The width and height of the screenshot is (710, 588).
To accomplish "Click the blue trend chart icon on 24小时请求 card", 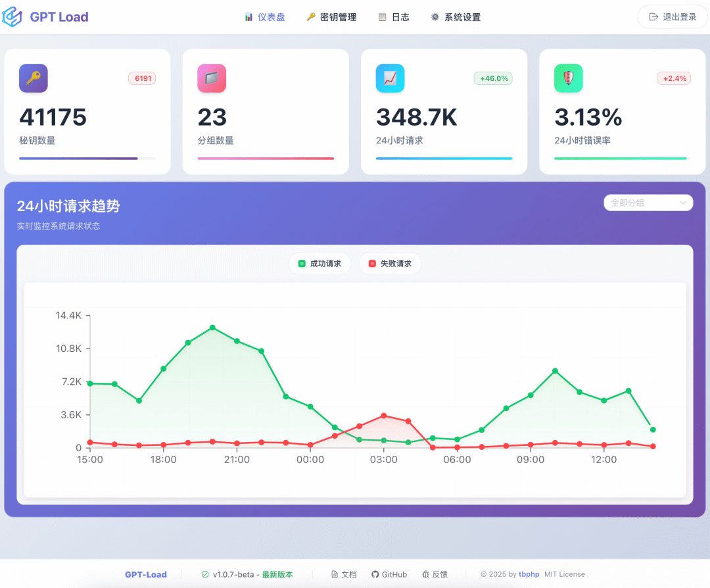I will (390, 78).
